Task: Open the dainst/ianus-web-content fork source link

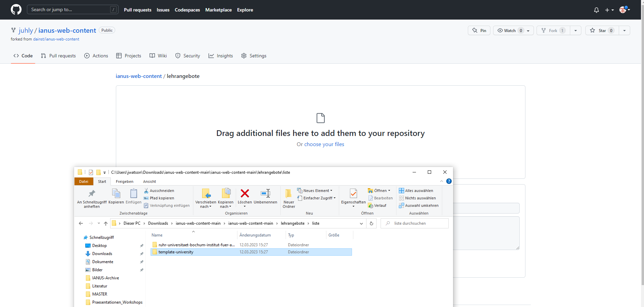Action: pos(56,39)
